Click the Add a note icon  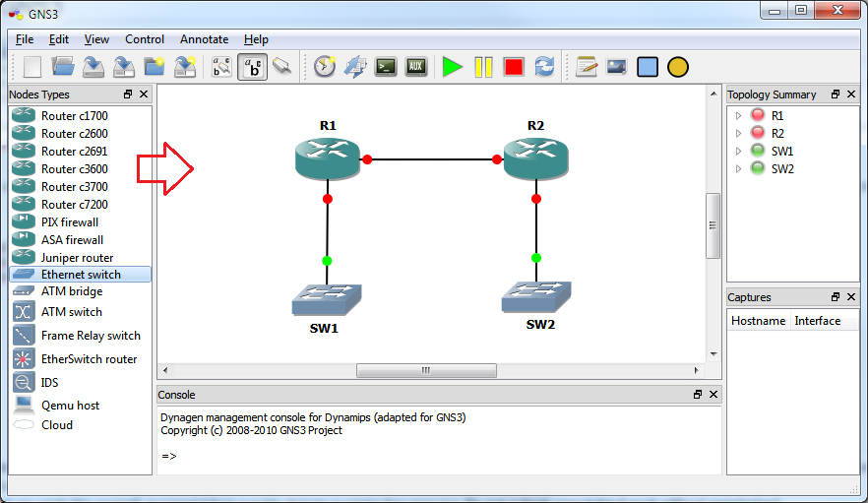587,67
